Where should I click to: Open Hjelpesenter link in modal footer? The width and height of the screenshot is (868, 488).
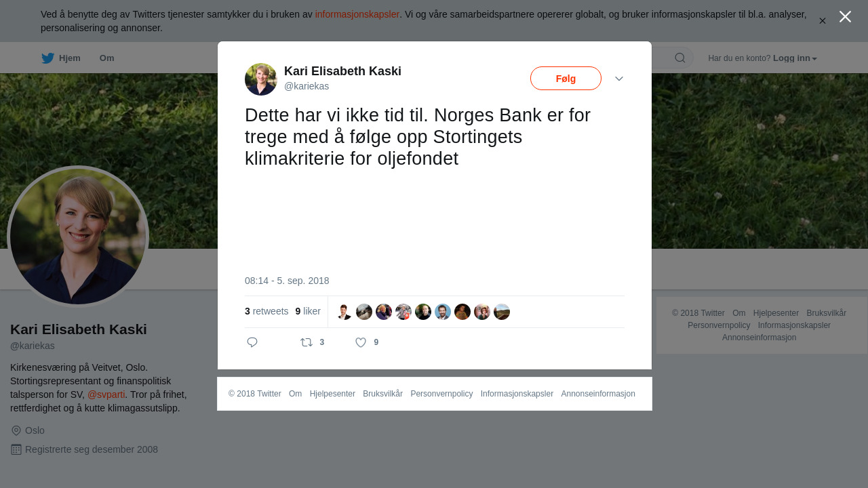click(x=332, y=394)
